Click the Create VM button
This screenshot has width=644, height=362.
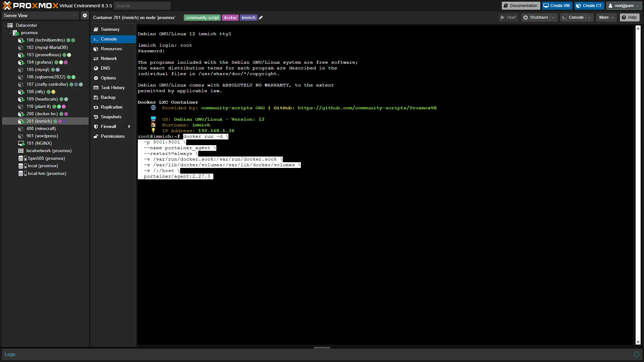(x=557, y=6)
